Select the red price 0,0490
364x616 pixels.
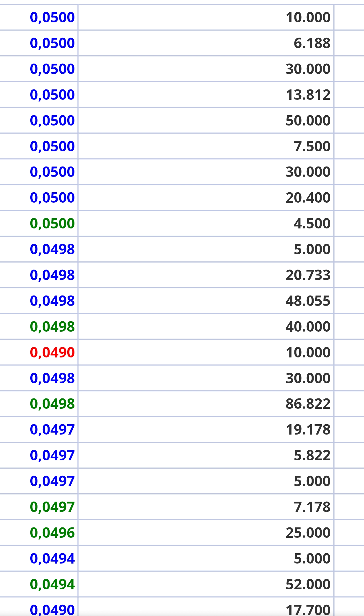pyautogui.click(x=52, y=352)
